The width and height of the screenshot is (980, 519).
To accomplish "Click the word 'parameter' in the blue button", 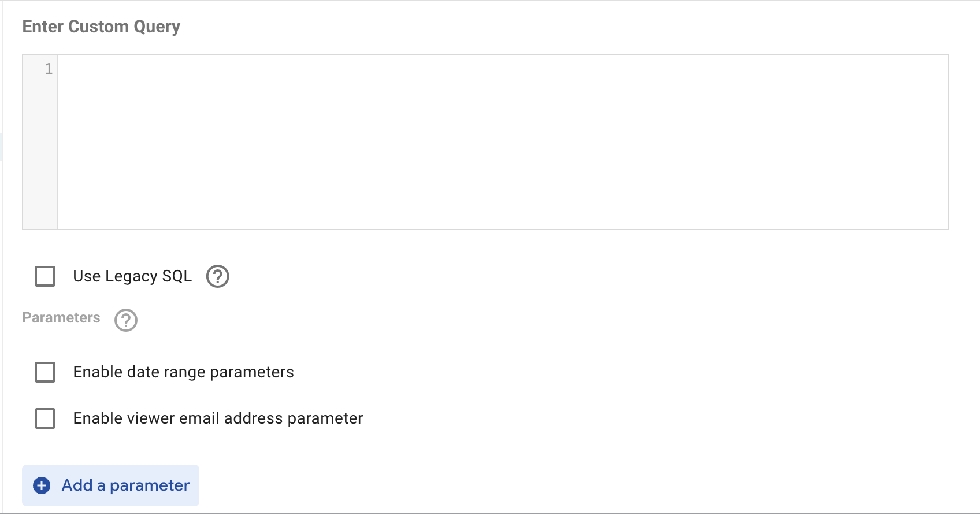I will coord(150,486).
